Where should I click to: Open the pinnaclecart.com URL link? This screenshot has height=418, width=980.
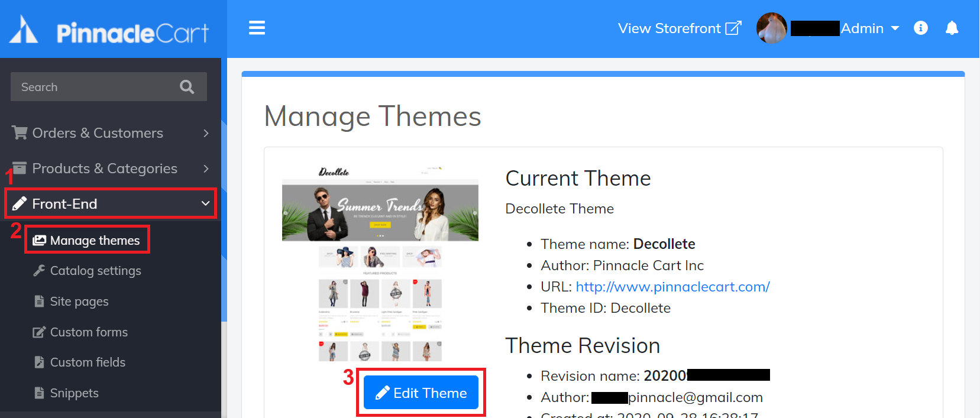coord(672,287)
